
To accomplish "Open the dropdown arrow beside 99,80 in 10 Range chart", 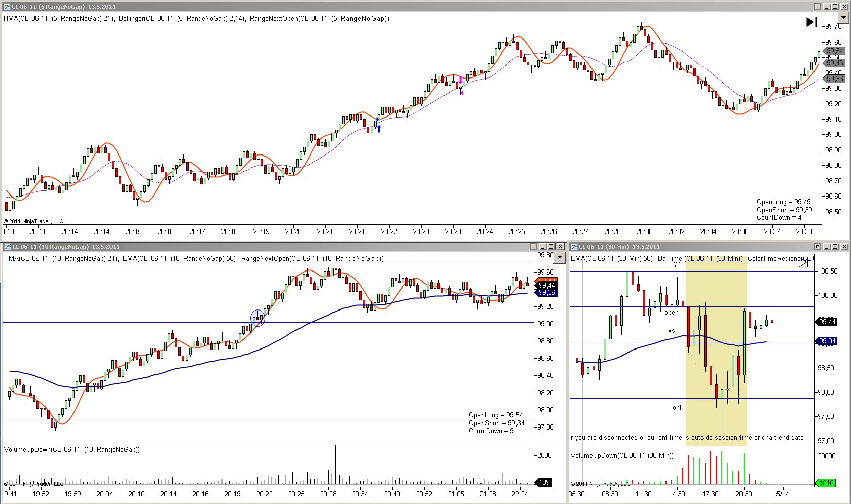I will (560, 258).
